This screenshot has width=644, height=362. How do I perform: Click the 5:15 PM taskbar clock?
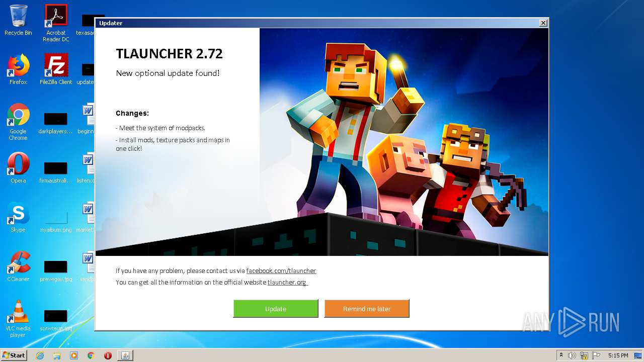(x=618, y=355)
